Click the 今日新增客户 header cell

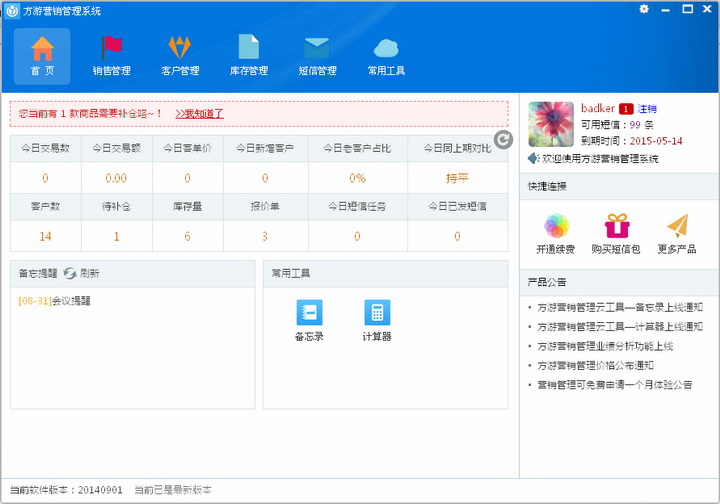pos(265,148)
